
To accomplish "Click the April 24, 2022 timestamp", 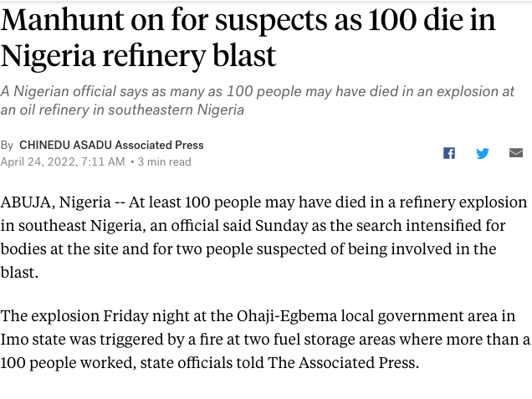I will 63,161.
